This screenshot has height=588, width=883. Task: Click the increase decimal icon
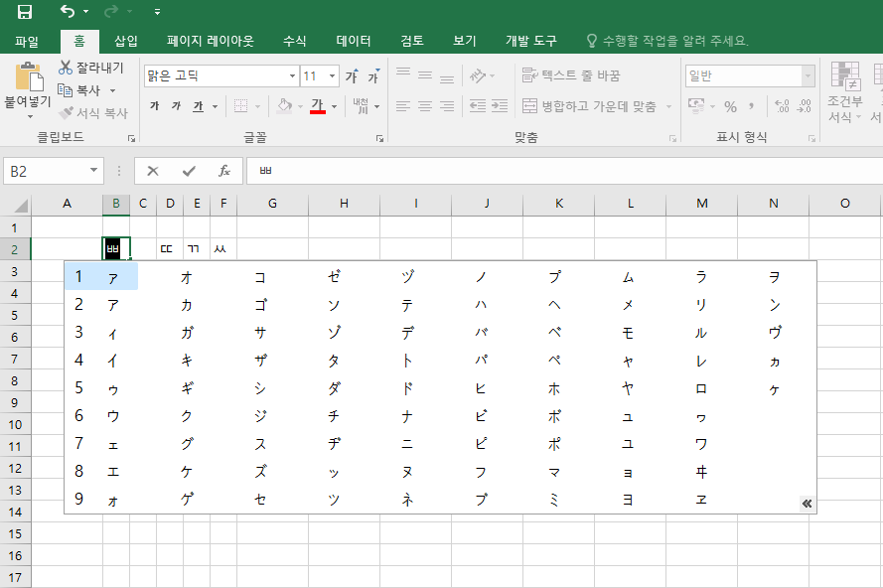click(x=783, y=106)
